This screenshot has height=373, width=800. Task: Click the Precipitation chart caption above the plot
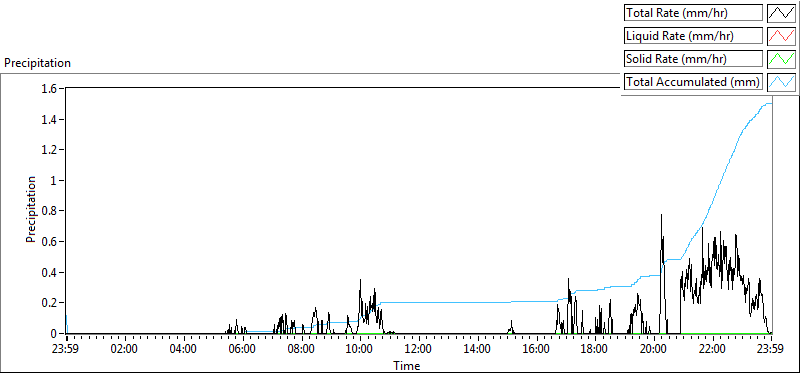click(x=37, y=63)
